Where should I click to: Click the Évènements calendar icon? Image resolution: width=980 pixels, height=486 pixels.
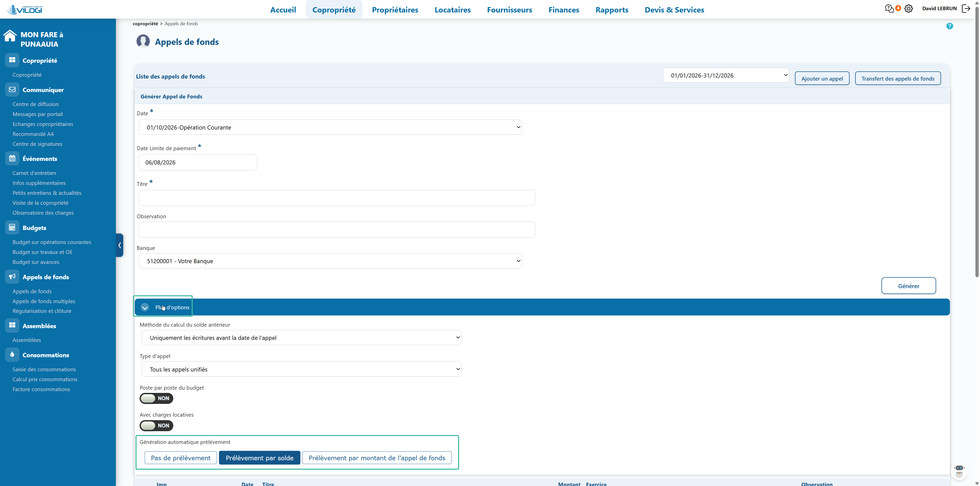[12, 158]
